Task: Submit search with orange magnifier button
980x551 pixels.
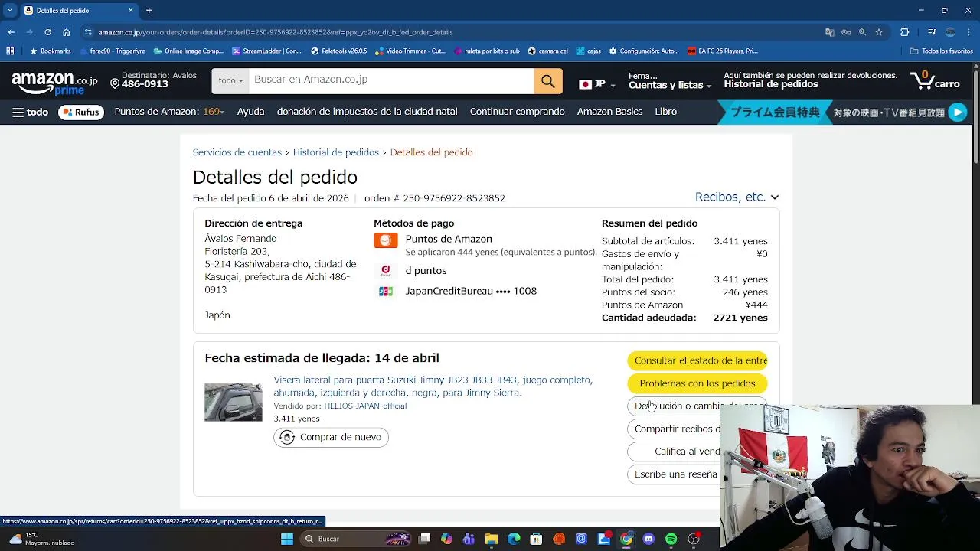Action: click(x=548, y=81)
